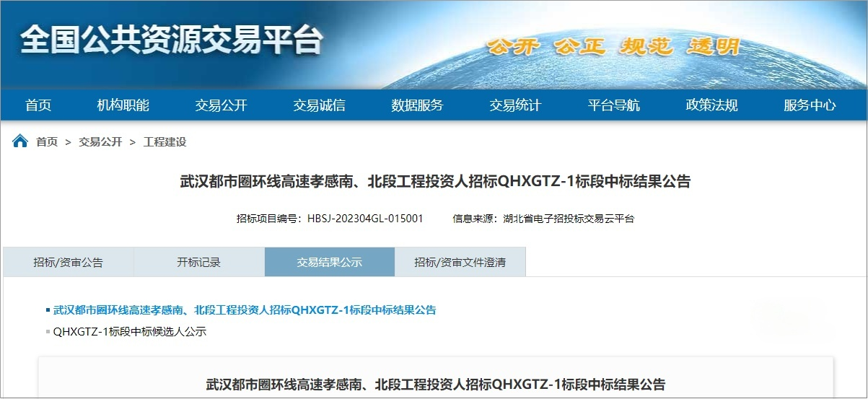Click 交易公开 breadcrumb link
This screenshot has width=868, height=399.
pyautogui.click(x=100, y=142)
